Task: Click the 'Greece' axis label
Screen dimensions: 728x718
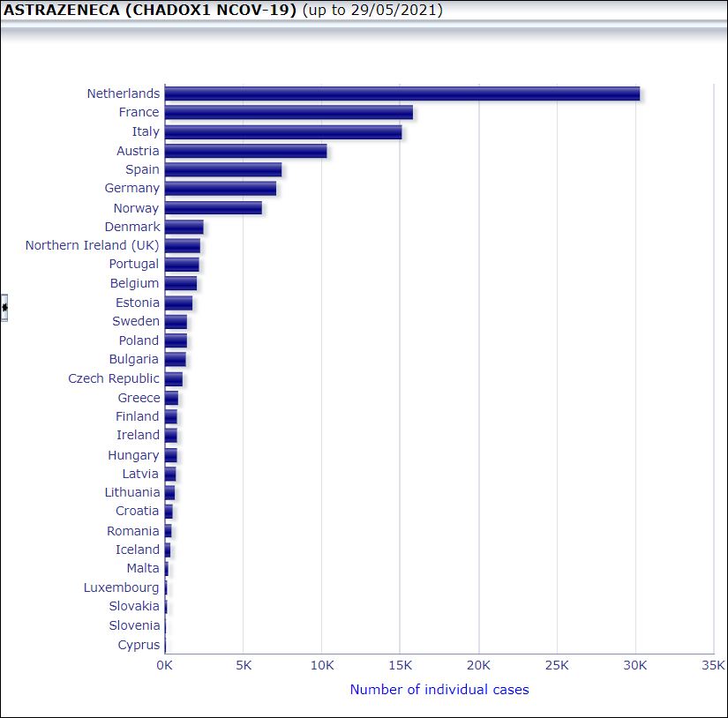Action: (x=139, y=398)
